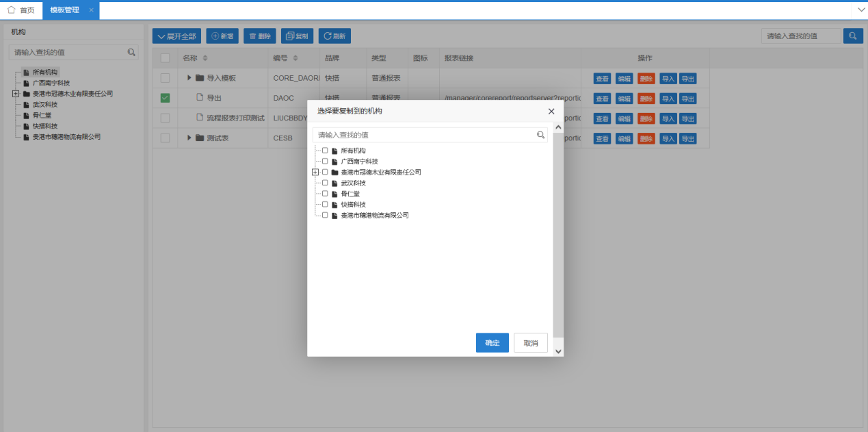Viewport: 868px width, 432px height.
Task: Close the 模板管理 tab with its x icon
Action: pos(91,10)
